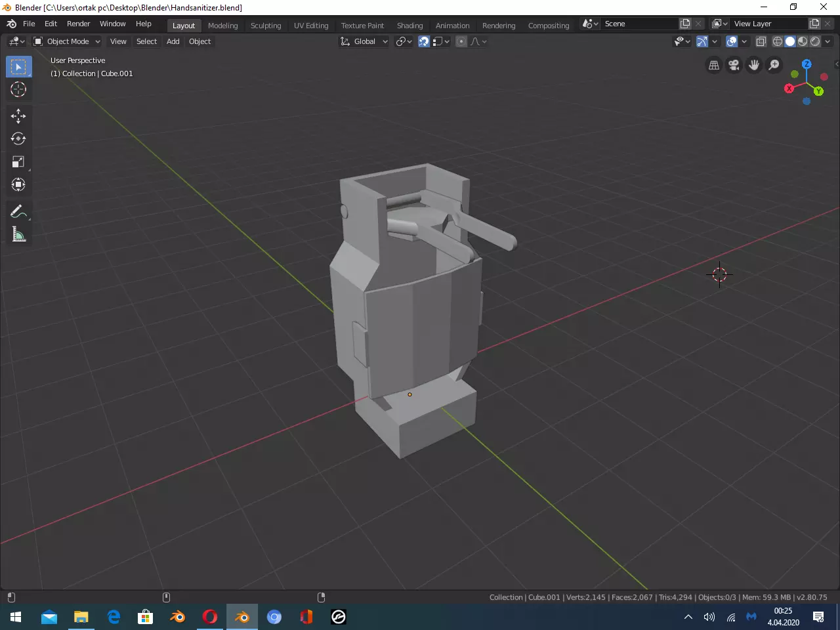Expand the gizmo options dropdown arrow
The width and height of the screenshot is (840, 630).
click(715, 41)
